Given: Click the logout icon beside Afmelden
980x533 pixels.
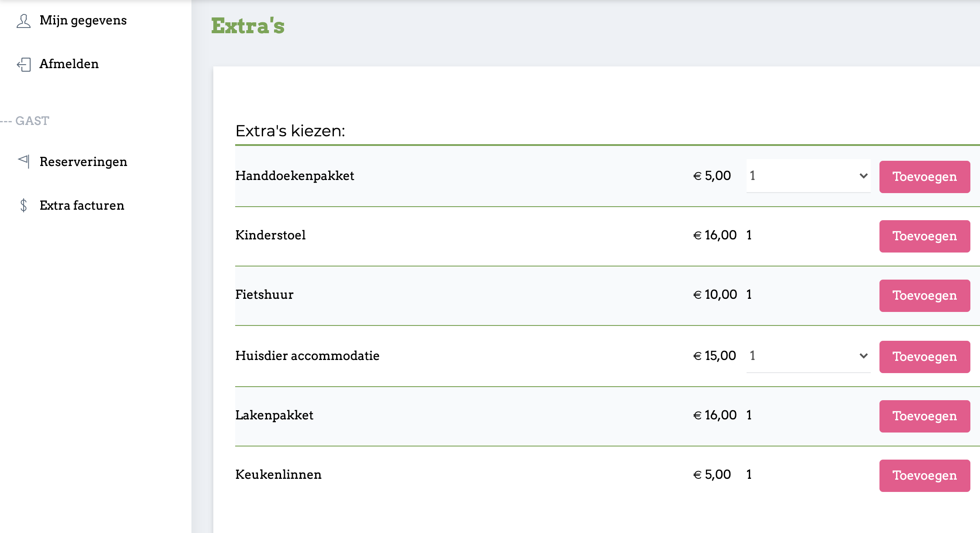Looking at the screenshot, I should click(x=24, y=64).
